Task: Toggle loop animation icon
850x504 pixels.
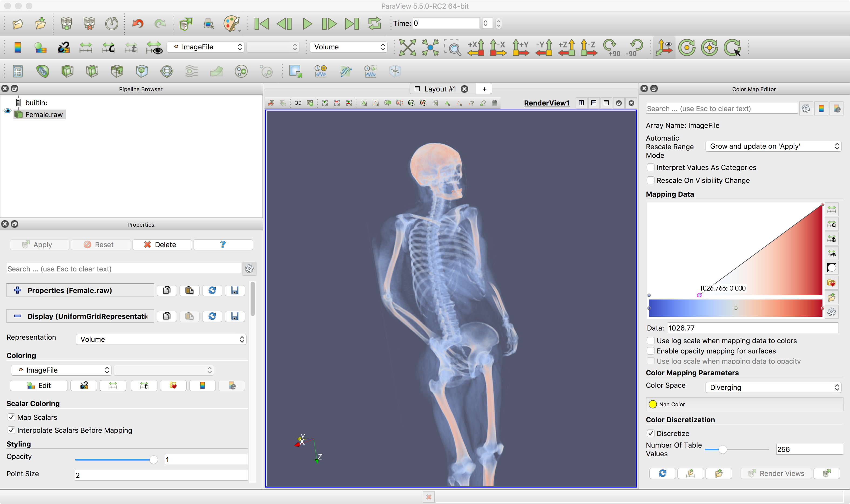Action: coord(374,23)
